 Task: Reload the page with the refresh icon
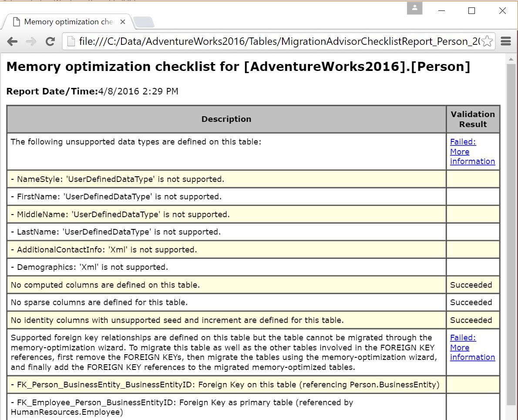click(x=50, y=42)
